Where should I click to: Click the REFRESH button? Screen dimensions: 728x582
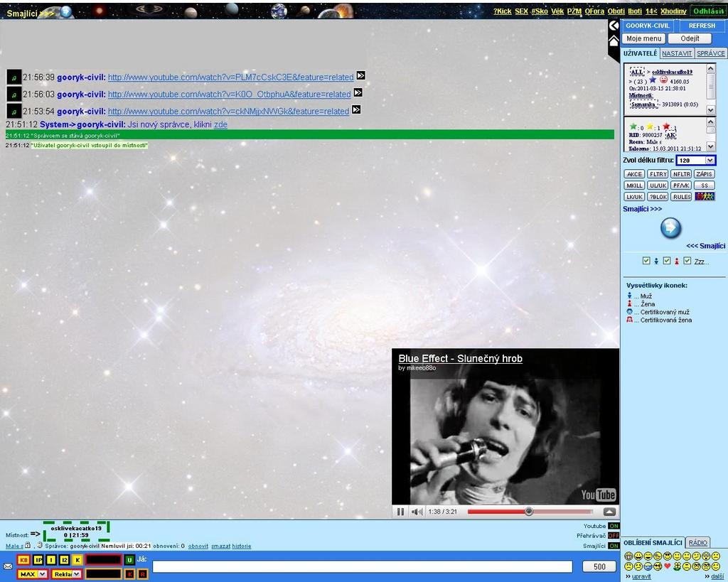(702, 26)
